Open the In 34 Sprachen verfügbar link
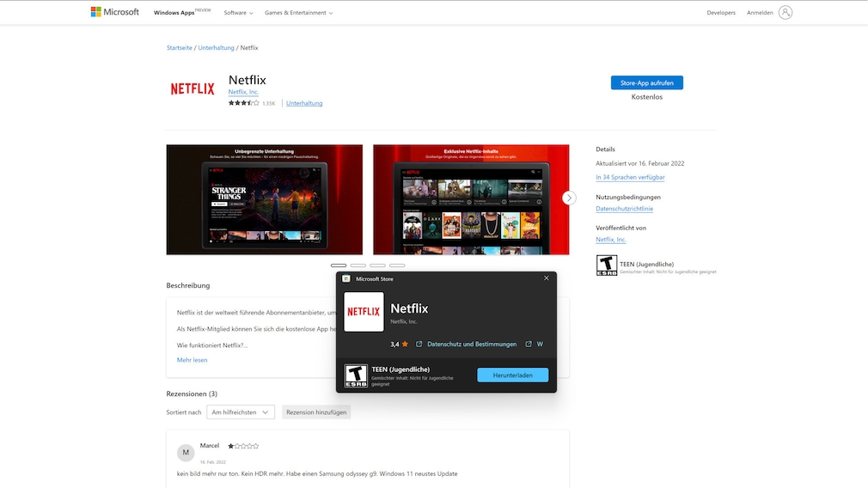 630,177
